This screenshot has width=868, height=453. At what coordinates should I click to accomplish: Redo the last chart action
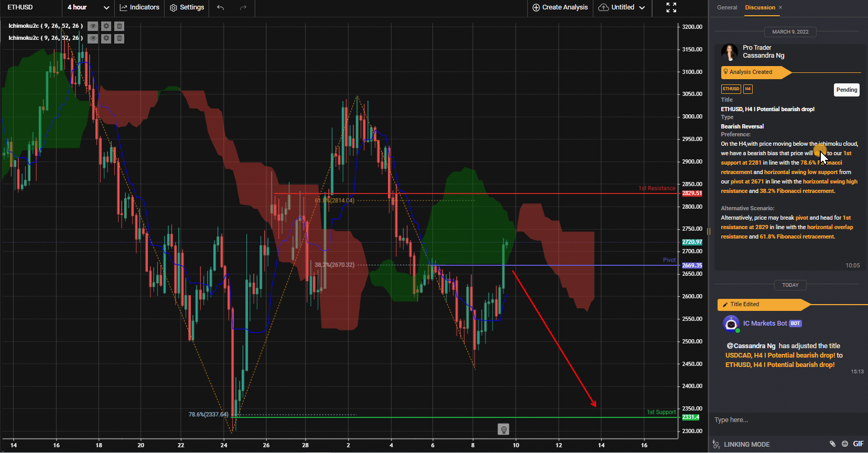coord(243,7)
